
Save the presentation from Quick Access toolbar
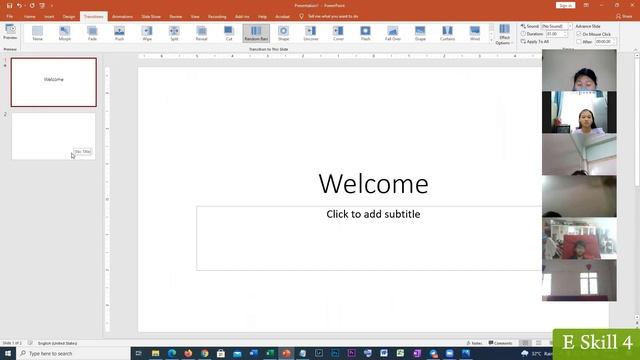point(9,6)
